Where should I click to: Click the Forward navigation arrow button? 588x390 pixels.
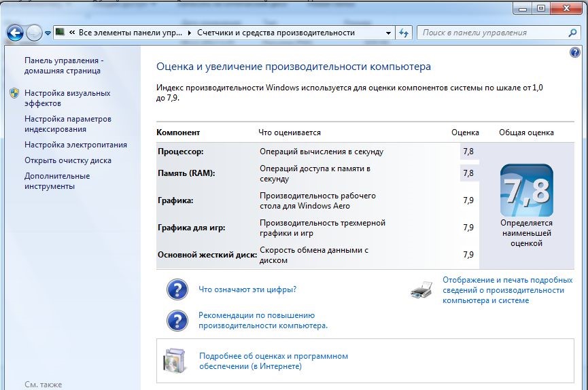click(34, 33)
